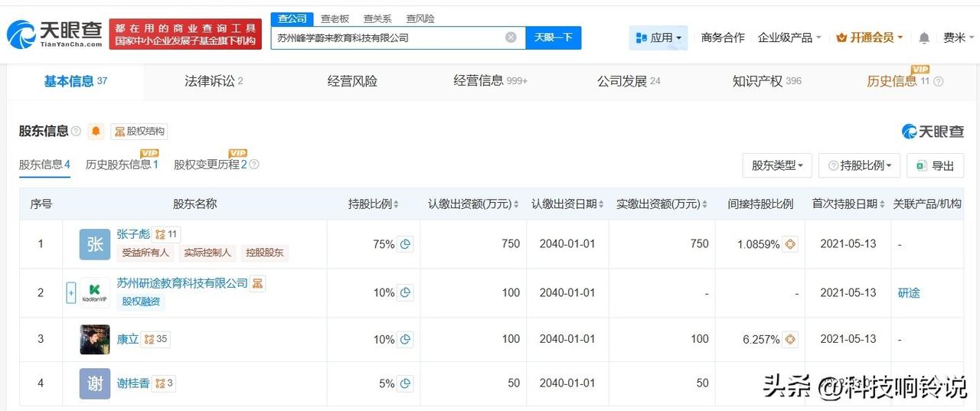Open 企业级产品 dropdown menu
980x411 pixels.
[x=789, y=38]
